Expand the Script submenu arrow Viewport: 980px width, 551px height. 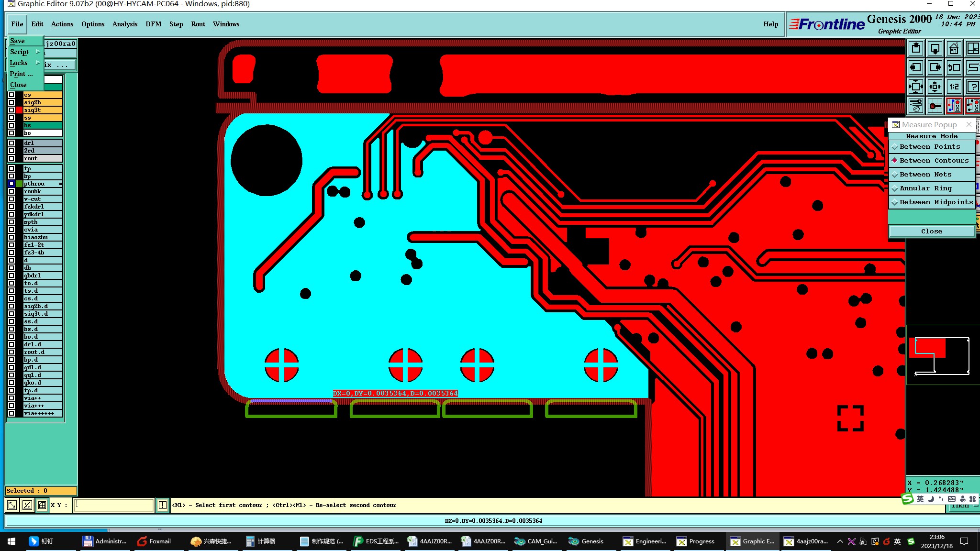[x=38, y=52]
